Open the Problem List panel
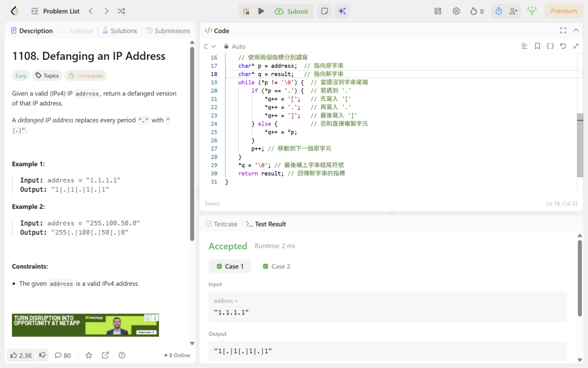 pos(56,11)
